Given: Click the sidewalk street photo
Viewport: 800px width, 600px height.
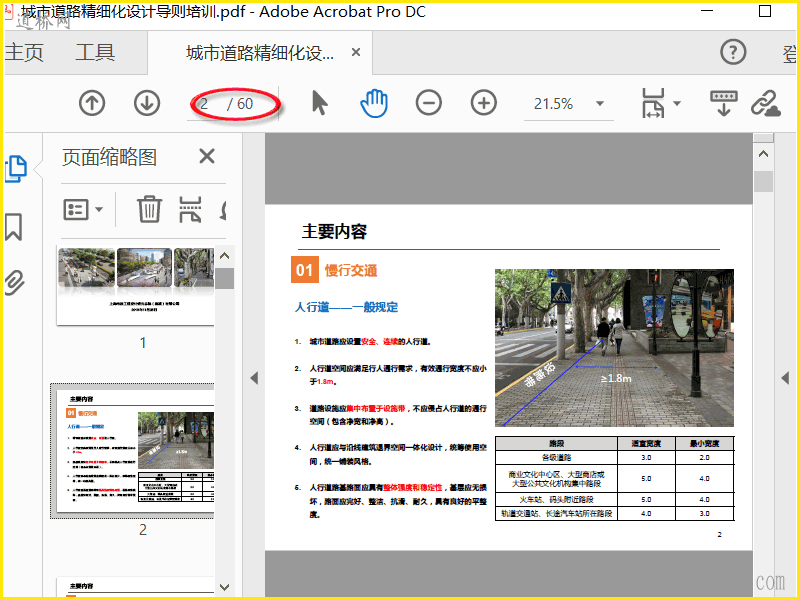Looking at the screenshot, I should 614,348.
